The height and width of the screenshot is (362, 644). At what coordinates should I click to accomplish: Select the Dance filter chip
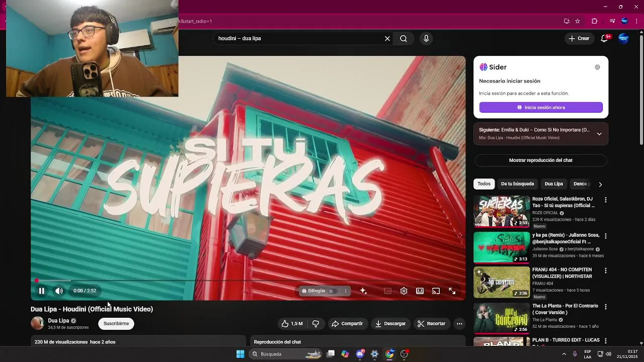[581, 184]
